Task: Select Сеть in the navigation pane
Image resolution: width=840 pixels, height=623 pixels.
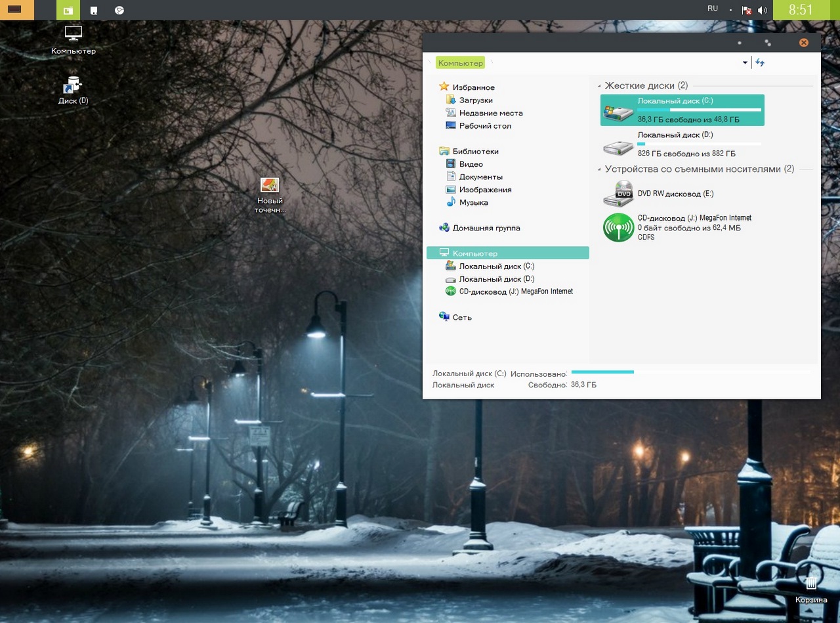Action: (x=461, y=317)
